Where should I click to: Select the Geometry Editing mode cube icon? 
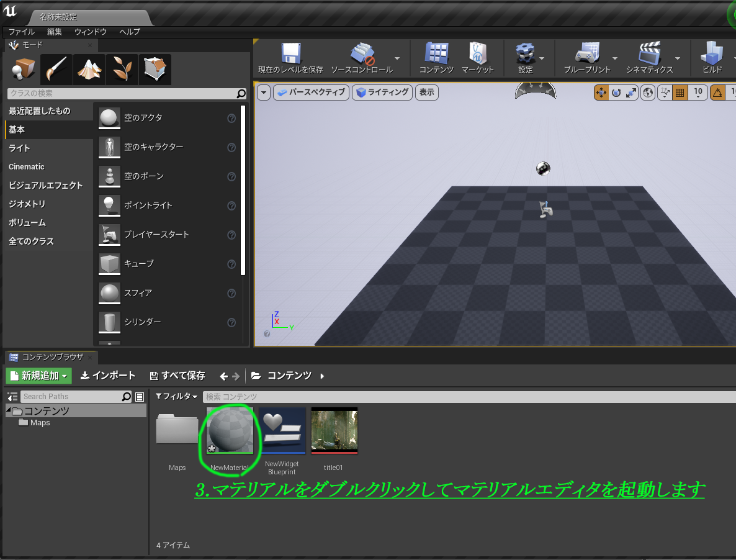click(155, 69)
